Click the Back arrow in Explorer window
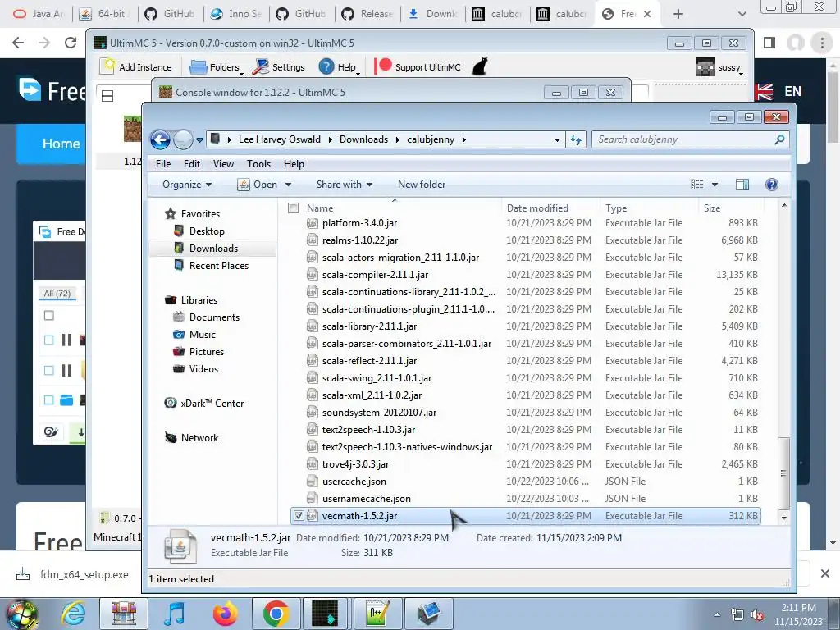The height and width of the screenshot is (630, 840). [160, 139]
